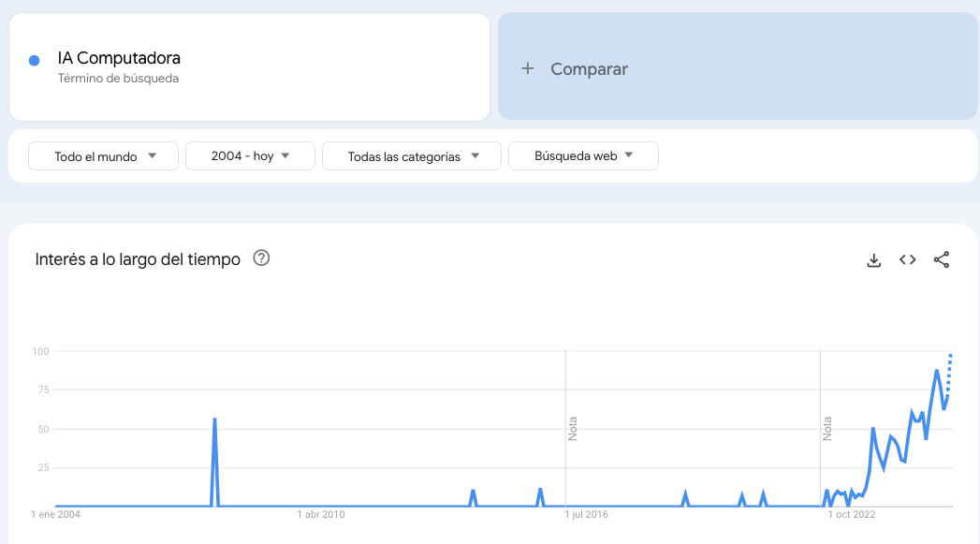Open the Todas las categorías dropdown
The image size is (980, 544).
[x=412, y=155]
